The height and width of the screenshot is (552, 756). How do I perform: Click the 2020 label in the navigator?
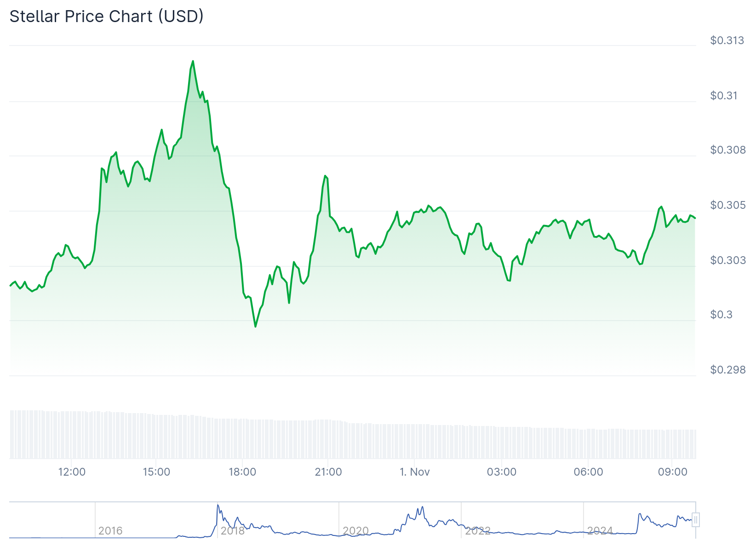[x=355, y=531]
